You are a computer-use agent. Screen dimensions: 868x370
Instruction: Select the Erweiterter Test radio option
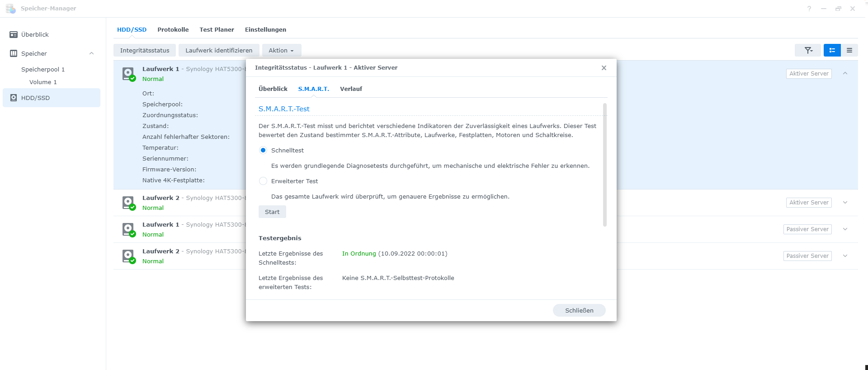tap(263, 181)
